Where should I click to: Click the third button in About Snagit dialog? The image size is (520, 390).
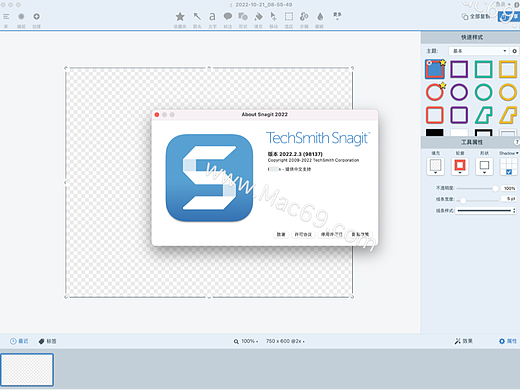(331, 234)
